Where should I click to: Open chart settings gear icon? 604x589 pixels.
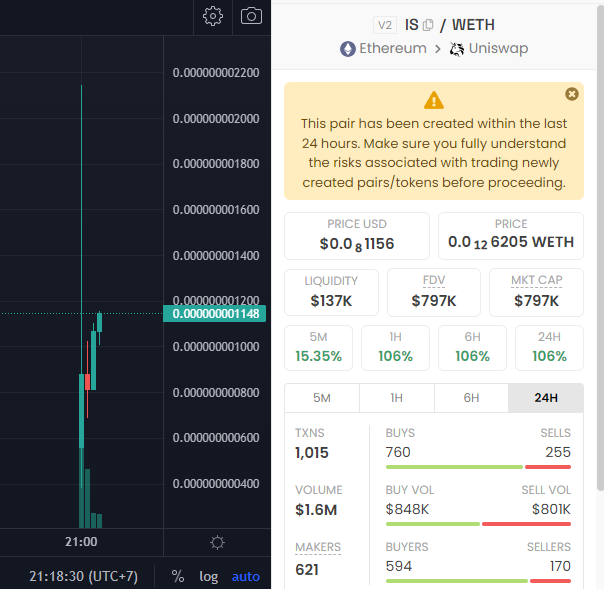point(213,16)
